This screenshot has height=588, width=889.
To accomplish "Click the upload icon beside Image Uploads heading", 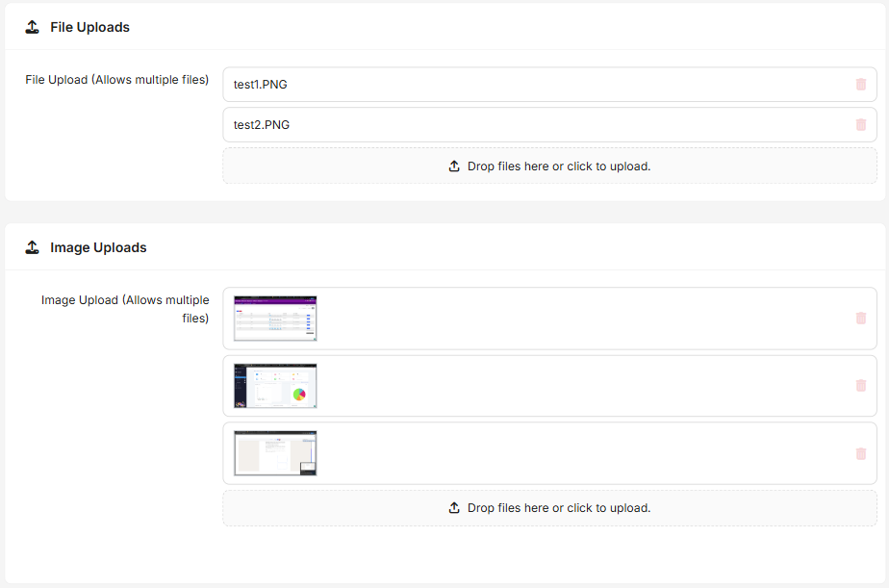I will (x=33, y=248).
